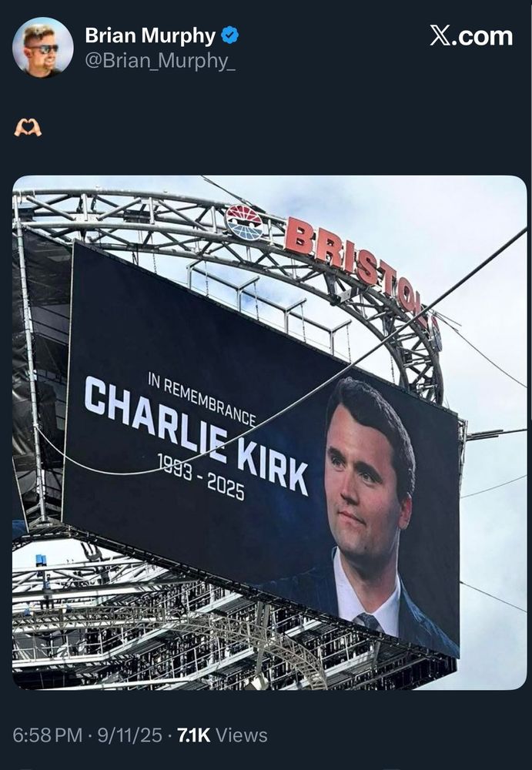Open the Brian Murphy display name
Screen dimensions: 532x770
pos(150,35)
